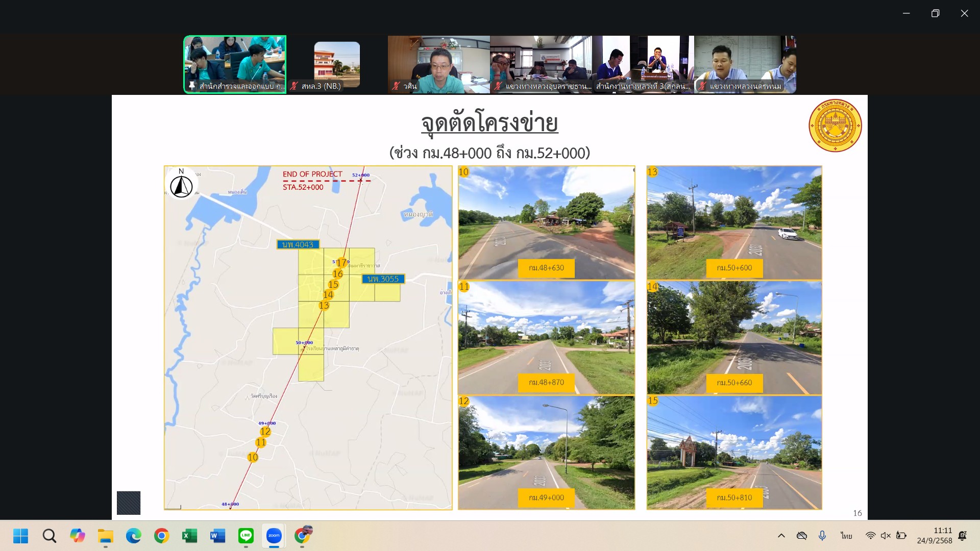Viewport: 980px width, 551px height.
Task: Open the Zoom app in taskbar
Action: pyautogui.click(x=274, y=536)
